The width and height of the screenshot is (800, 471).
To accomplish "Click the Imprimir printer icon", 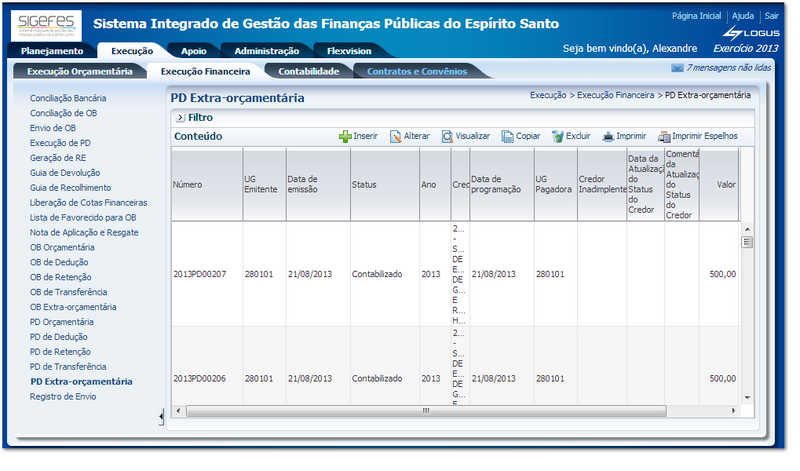I will (608, 136).
